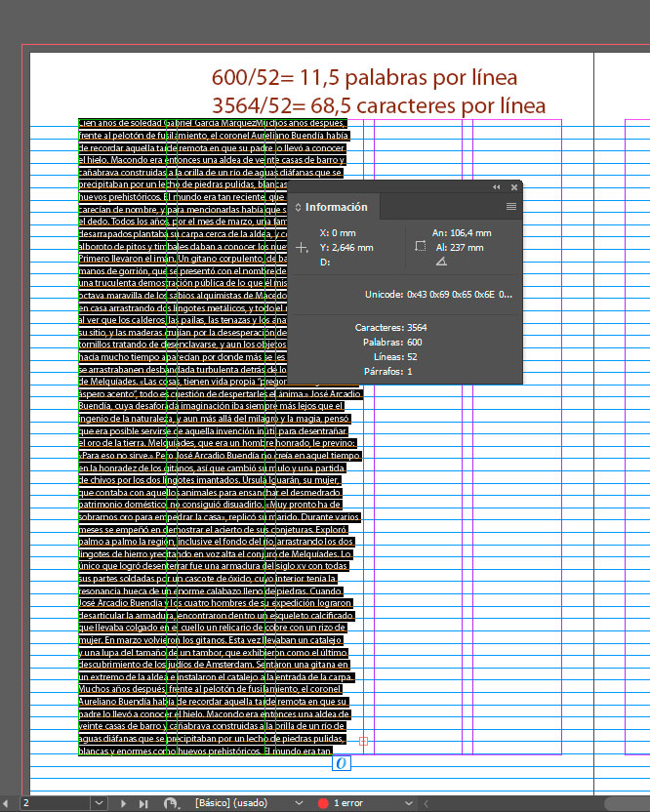This screenshot has height=812, width=650.
Task: Click the horizontal scrollbar thumb
Action: 627,803
